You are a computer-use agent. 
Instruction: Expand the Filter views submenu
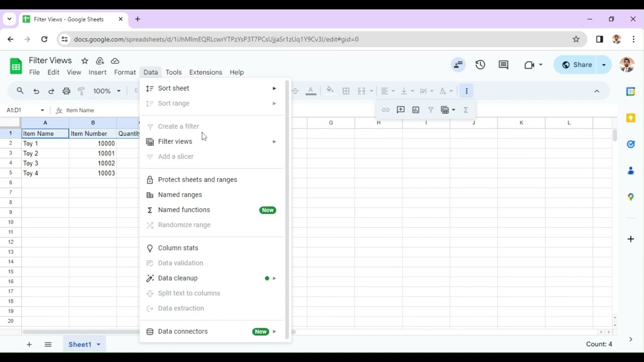coord(212,141)
